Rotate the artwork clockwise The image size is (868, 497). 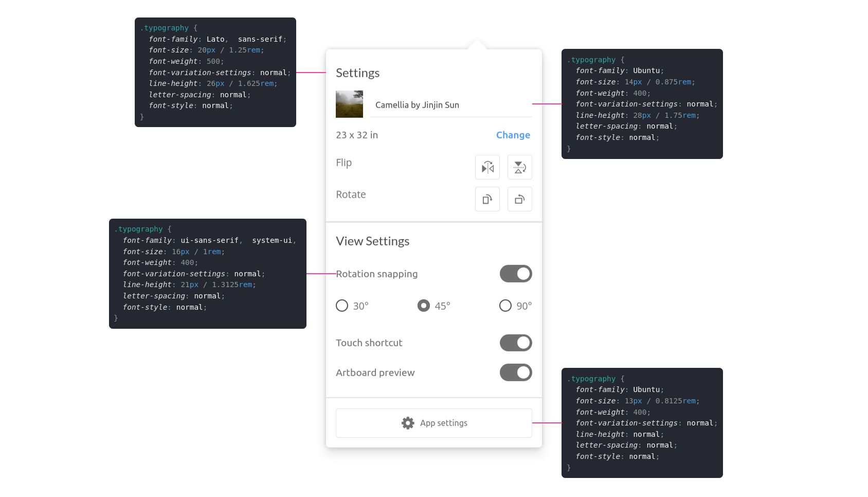tap(487, 199)
